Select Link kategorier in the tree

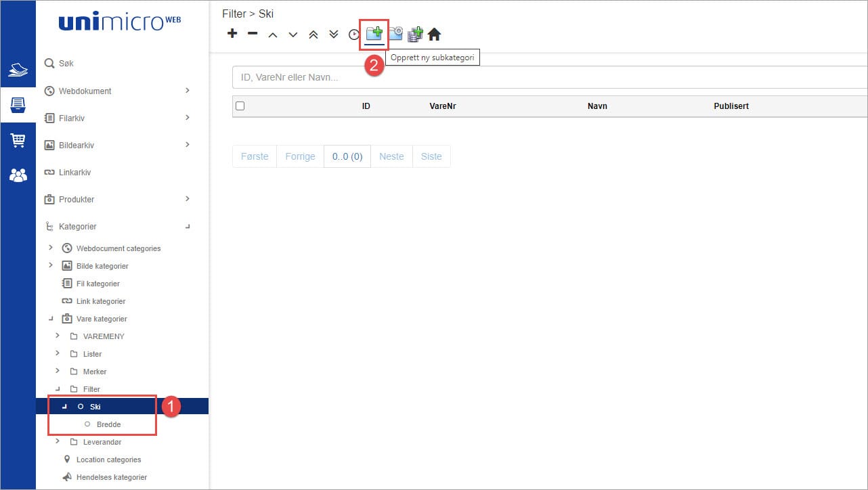(x=101, y=301)
